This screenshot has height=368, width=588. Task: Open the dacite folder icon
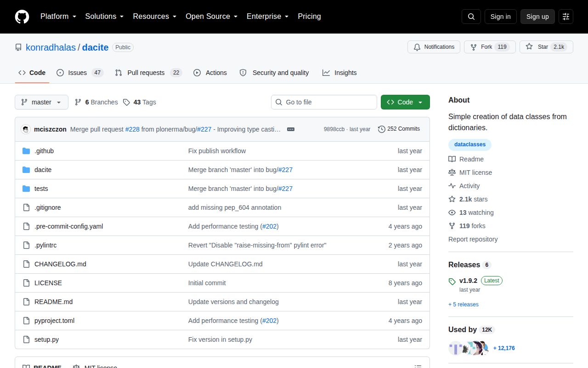[x=26, y=170]
